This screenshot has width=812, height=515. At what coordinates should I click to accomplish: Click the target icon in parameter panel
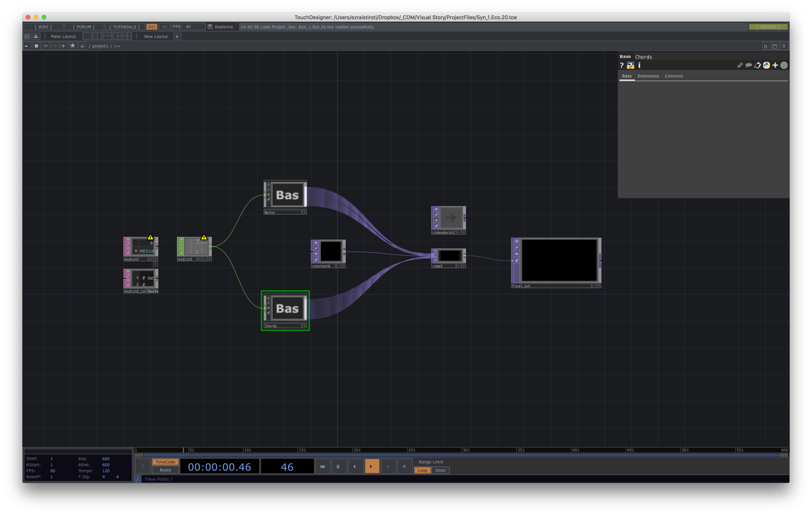(x=784, y=65)
